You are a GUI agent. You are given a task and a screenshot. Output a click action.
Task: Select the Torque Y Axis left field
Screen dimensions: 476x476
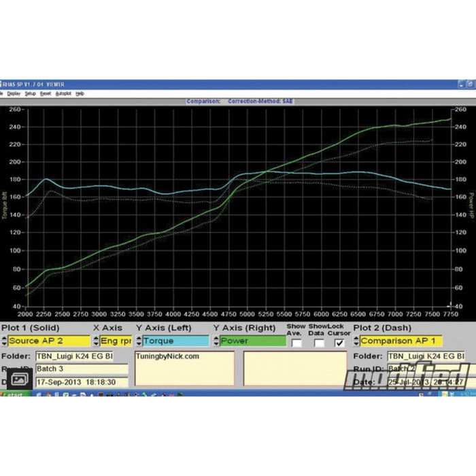pos(175,341)
